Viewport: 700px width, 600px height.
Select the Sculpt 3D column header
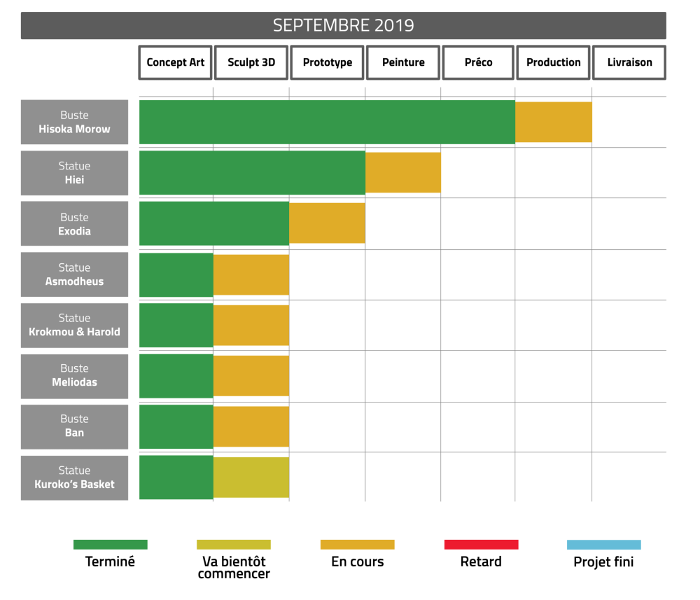(x=251, y=62)
